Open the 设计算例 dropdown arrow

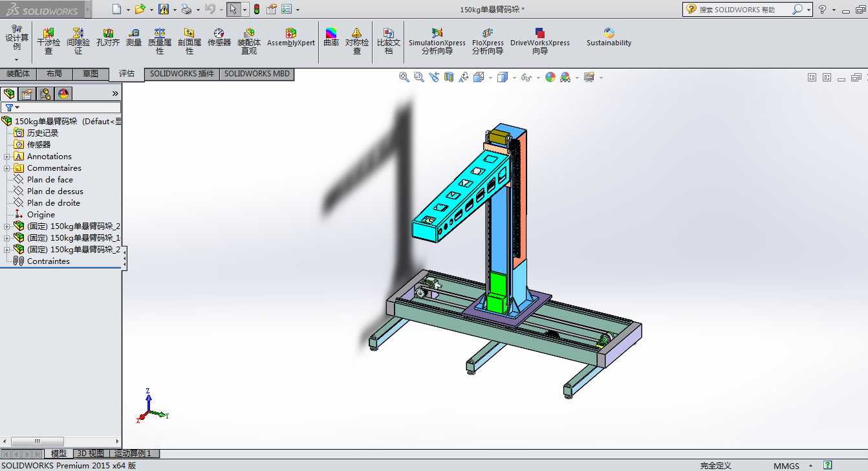point(17,60)
